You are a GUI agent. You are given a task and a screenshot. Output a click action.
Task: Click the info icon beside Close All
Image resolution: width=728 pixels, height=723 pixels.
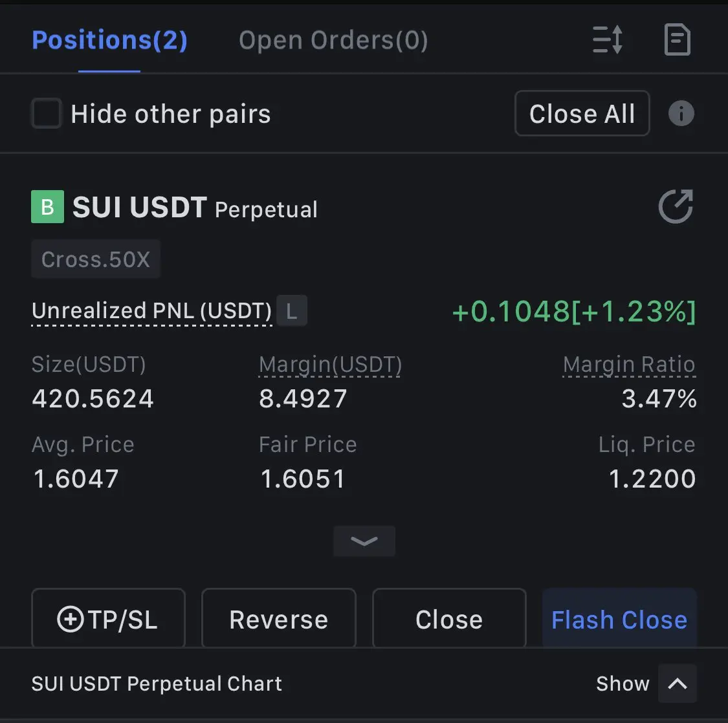click(681, 113)
